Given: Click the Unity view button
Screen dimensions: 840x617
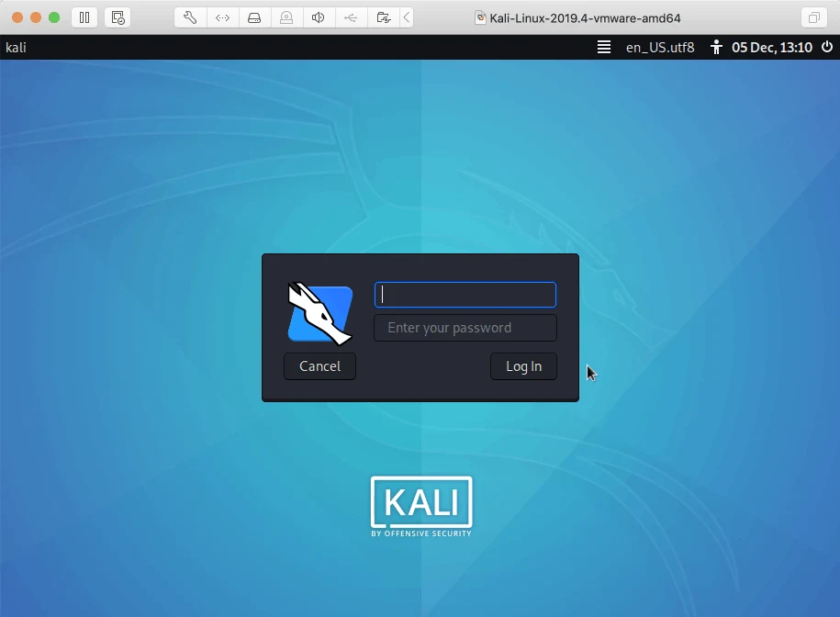Looking at the screenshot, I should [813, 17].
